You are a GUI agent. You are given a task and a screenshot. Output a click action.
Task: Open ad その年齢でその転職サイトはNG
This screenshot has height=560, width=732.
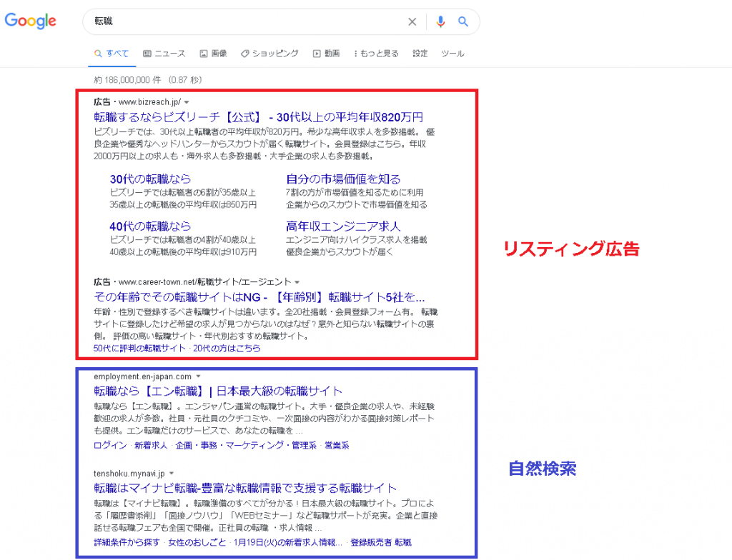[259, 297]
